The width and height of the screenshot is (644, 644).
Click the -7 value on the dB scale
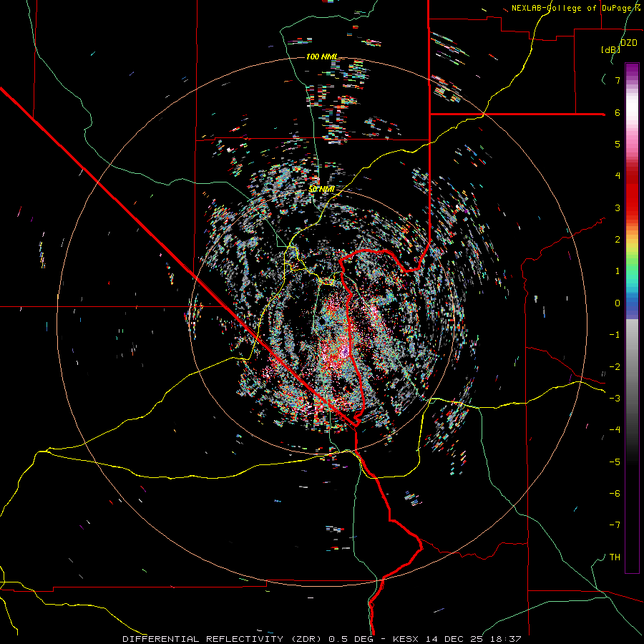coord(615,525)
